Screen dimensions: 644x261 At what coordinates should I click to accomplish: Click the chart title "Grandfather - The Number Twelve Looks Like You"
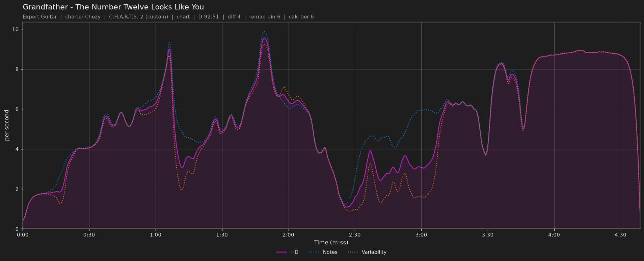coord(113,7)
